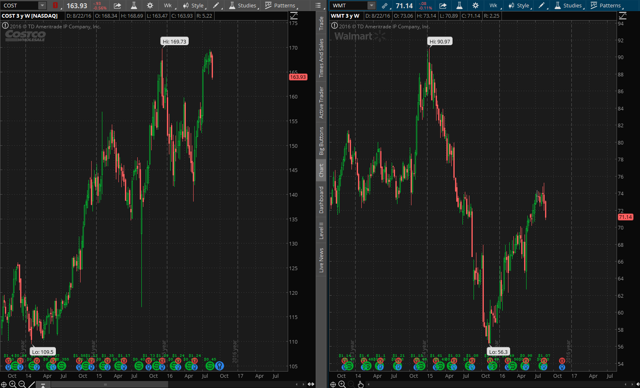Click the zoom-in magnifier under COST chart
The image size is (640, 388).
pyautogui.click(x=13, y=384)
